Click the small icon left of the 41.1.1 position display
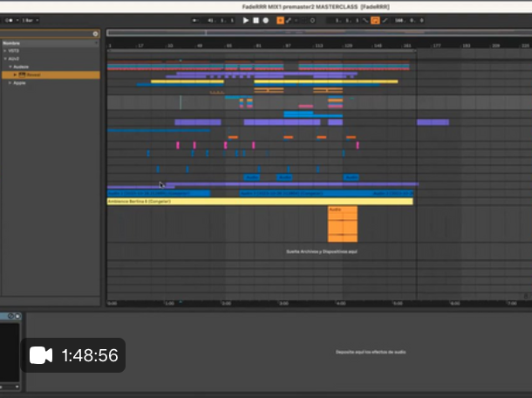532x398 pixels. click(x=195, y=20)
